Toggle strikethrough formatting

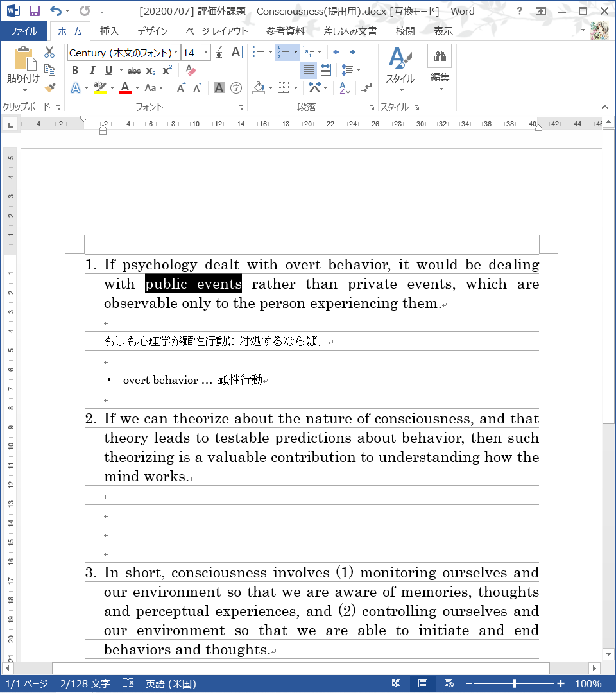click(x=133, y=71)
